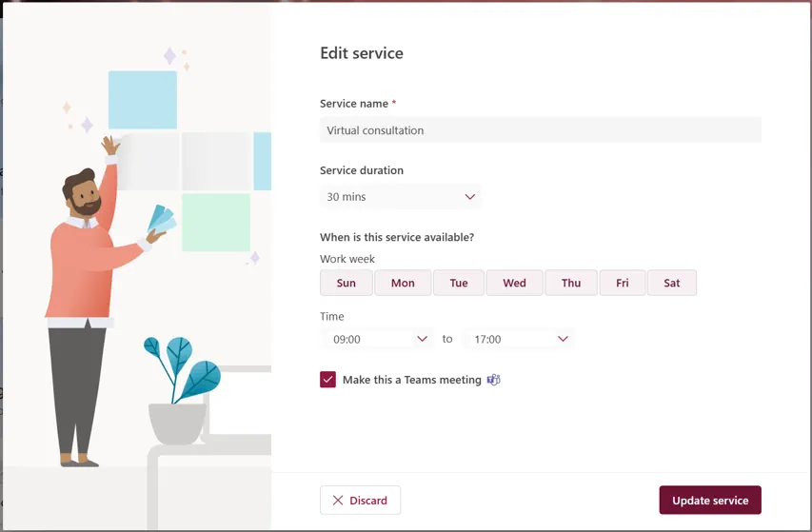Toggle Tue availability day
Viewport: 812px width, 532px height.
[459, 283]
